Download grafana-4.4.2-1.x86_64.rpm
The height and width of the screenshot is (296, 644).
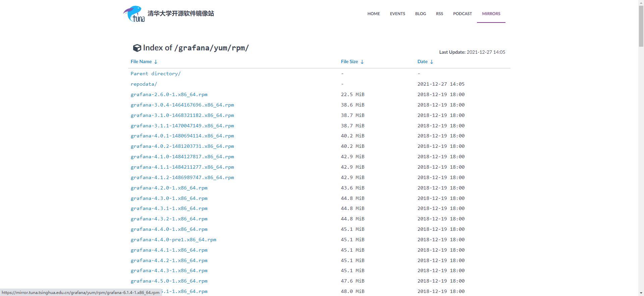pyautogui.click(x=169, y=260)
